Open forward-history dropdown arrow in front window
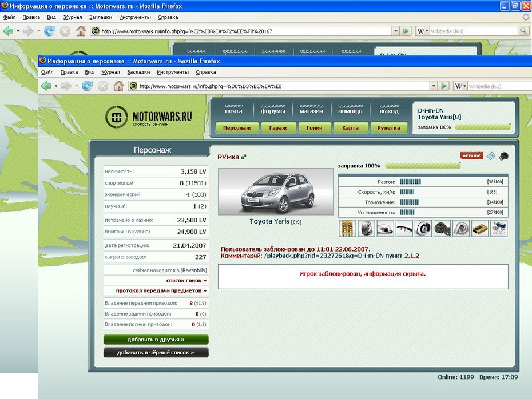 click(x=77, y=86)
